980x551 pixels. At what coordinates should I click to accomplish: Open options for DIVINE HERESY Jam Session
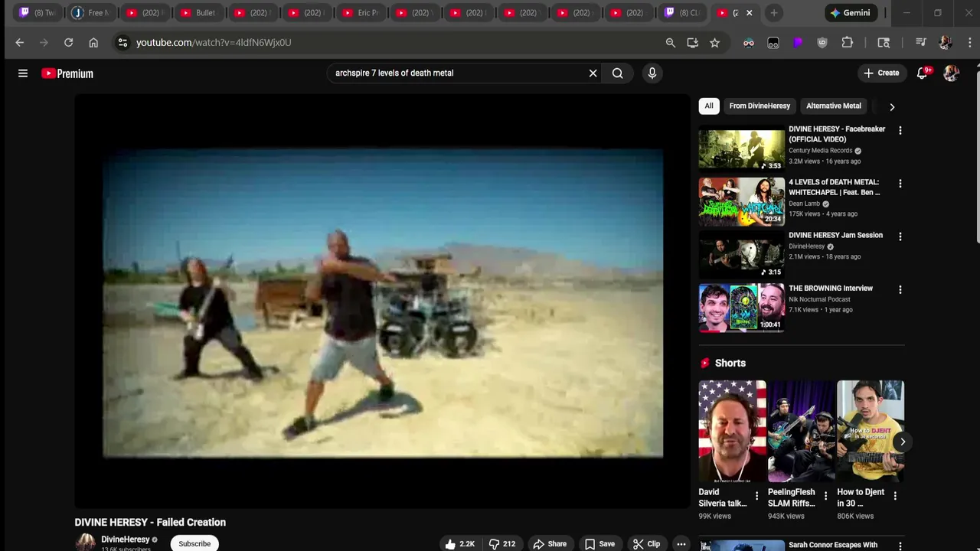click(900, 236)
